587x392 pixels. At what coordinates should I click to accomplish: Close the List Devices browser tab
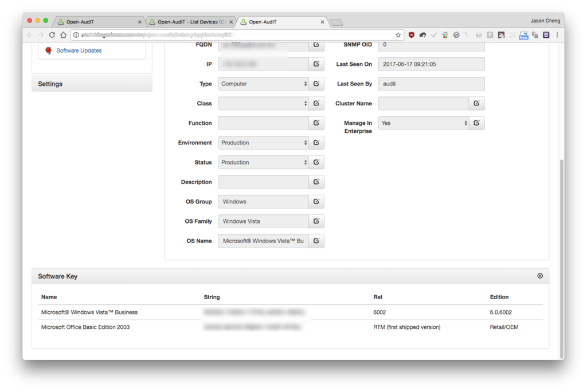coord(232,22)
